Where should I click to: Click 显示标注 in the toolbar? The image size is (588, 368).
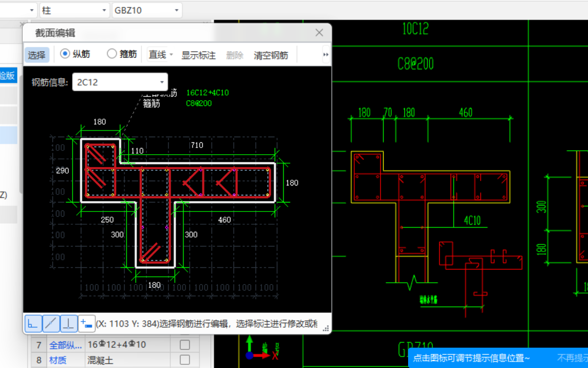tap(198, 55)
